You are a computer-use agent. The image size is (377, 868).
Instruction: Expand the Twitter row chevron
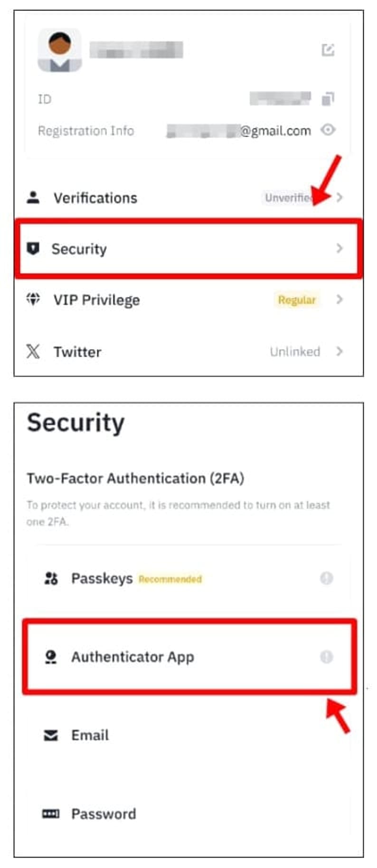(x=339, y=351)
